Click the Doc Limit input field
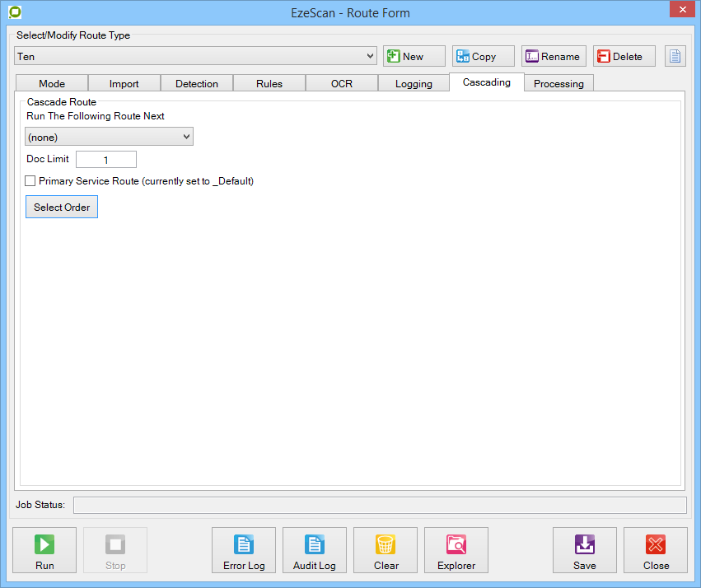The image size is (701, 588). (105, 160)
